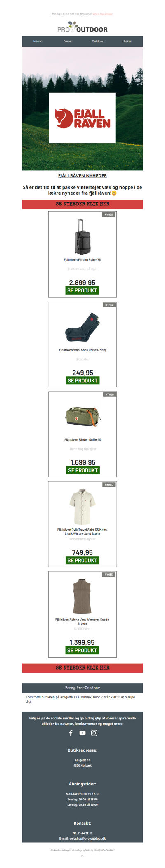The height and width of the screenshot is (868, 165).
Task: Click the Färden Duffel 50 bag image
Action: [x=83, y=417]
